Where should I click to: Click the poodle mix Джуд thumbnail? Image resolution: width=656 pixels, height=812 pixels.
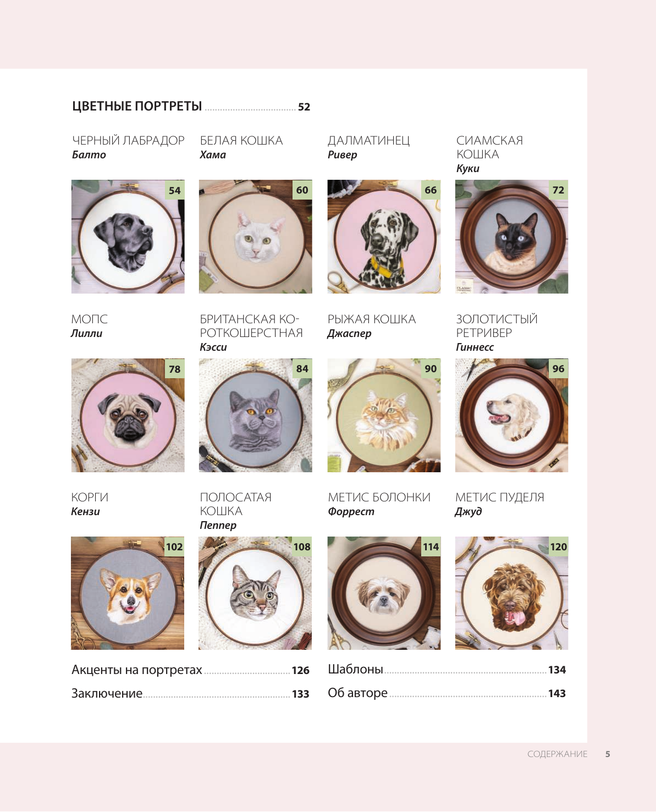click(x=511, y=593)
